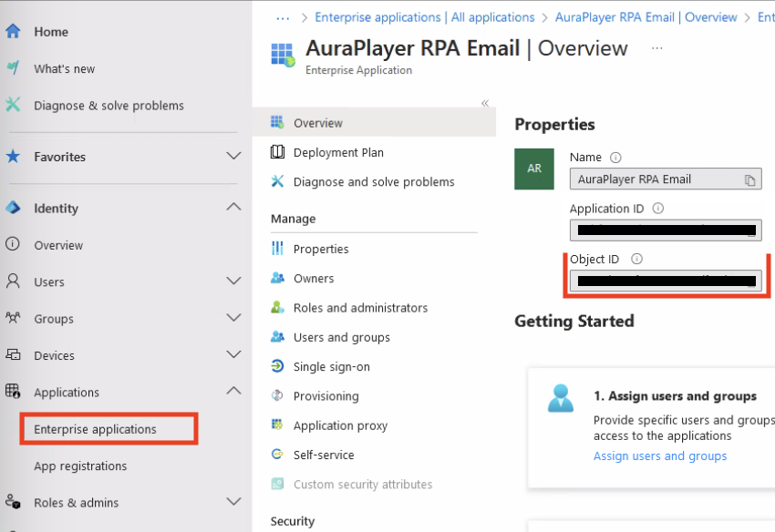The width and height of the screenshot is (775, 532).
Task: Click the Identity diamond icon
Action: (13, 208)
